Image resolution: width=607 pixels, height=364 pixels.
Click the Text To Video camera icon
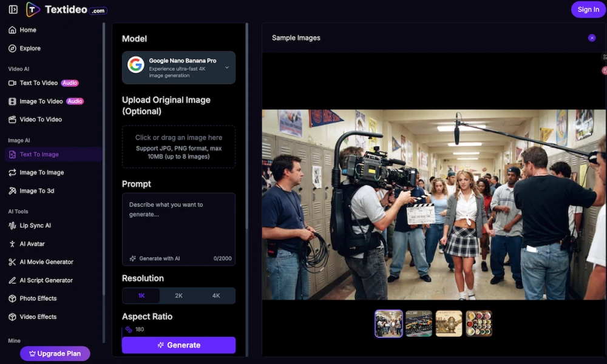click(12, 83)
